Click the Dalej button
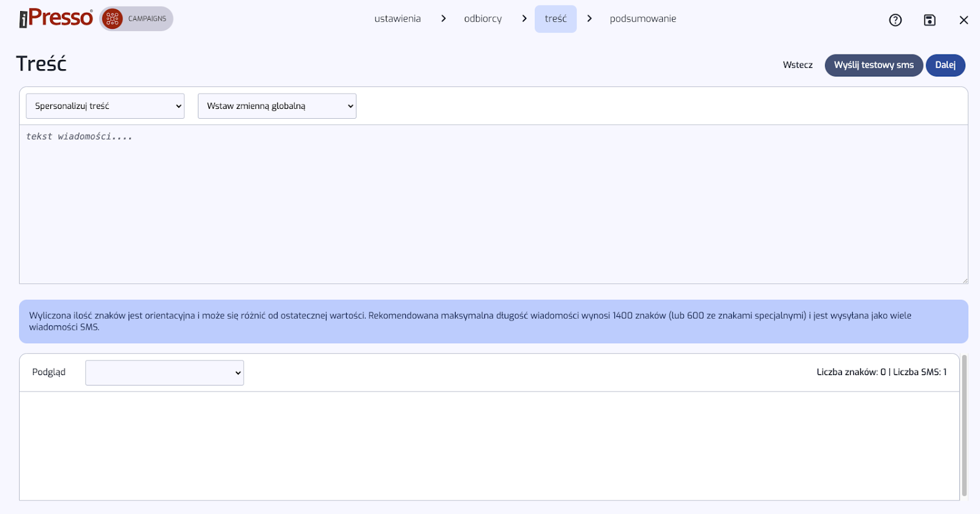Image resolution: width=980 pixels, height=514 pixels. point(945,65)
